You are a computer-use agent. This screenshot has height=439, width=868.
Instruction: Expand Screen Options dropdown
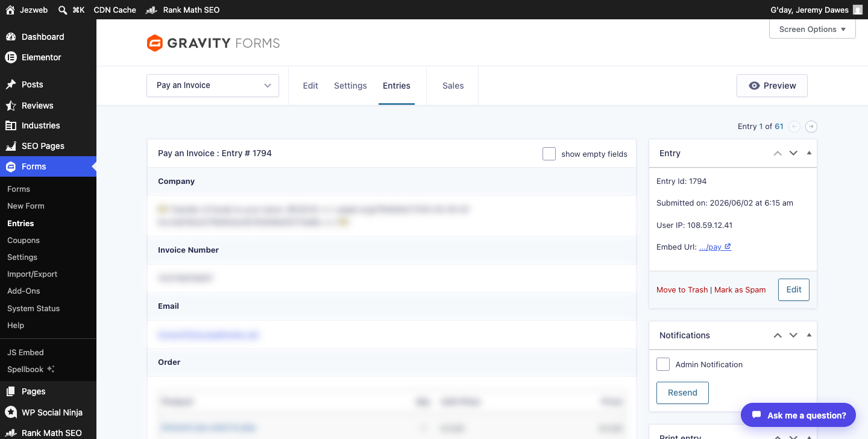pyautogui.click(x=813, y=29)
